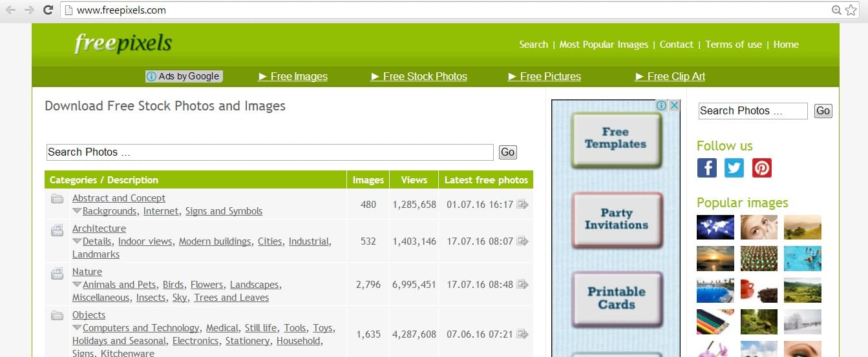
Task: Click the browser back arrow
Action: pos(10,10)
